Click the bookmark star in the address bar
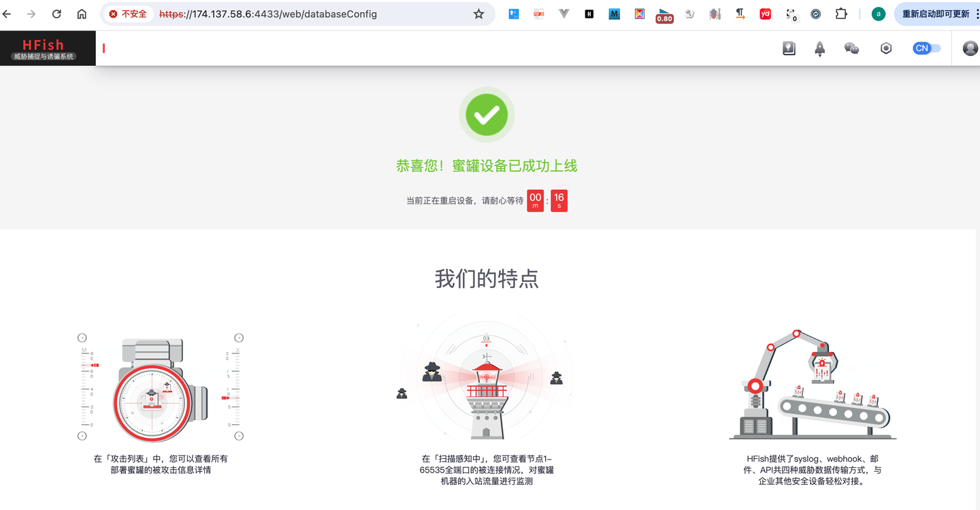Viewport: 980px width, 510px height. pos(478,14)
